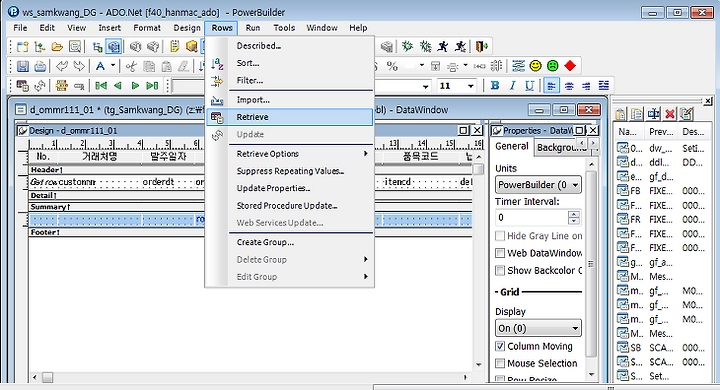Click the Prev... column header

(661, 132)
